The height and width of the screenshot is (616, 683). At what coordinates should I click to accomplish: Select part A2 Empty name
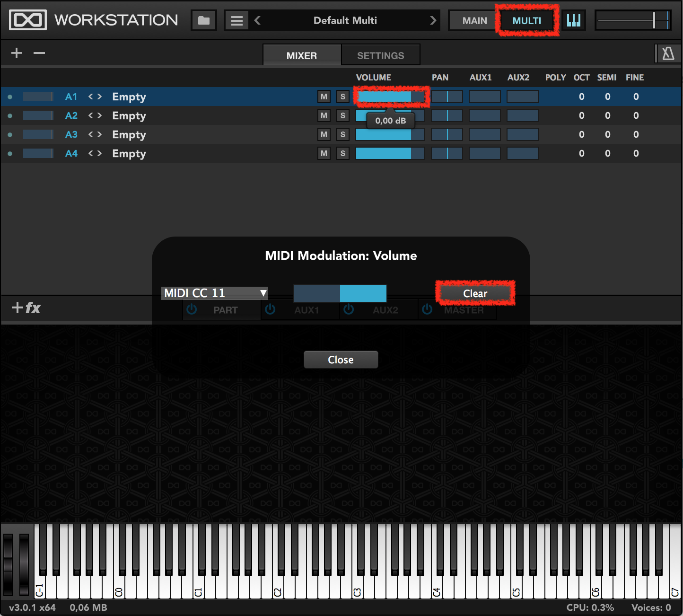129,116
